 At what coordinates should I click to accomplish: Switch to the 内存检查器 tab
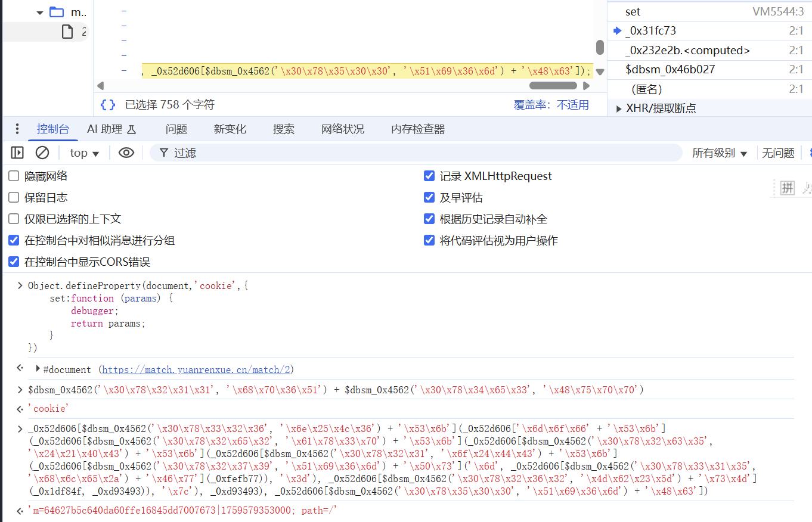click(x=418, y=129)
